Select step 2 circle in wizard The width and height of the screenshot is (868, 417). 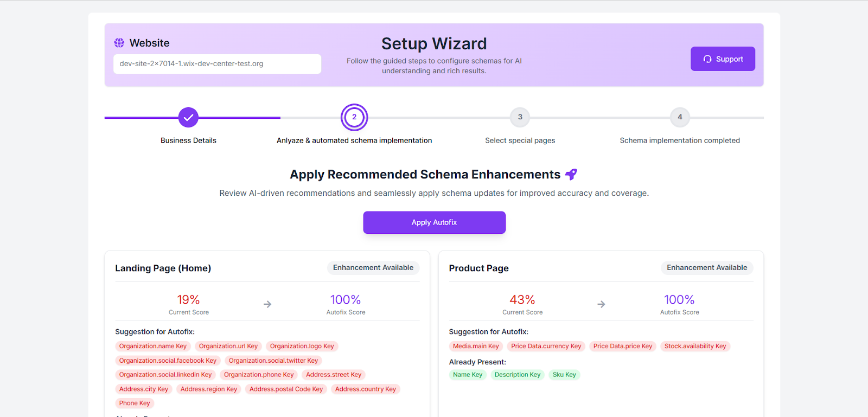click(x=354, y=117)
